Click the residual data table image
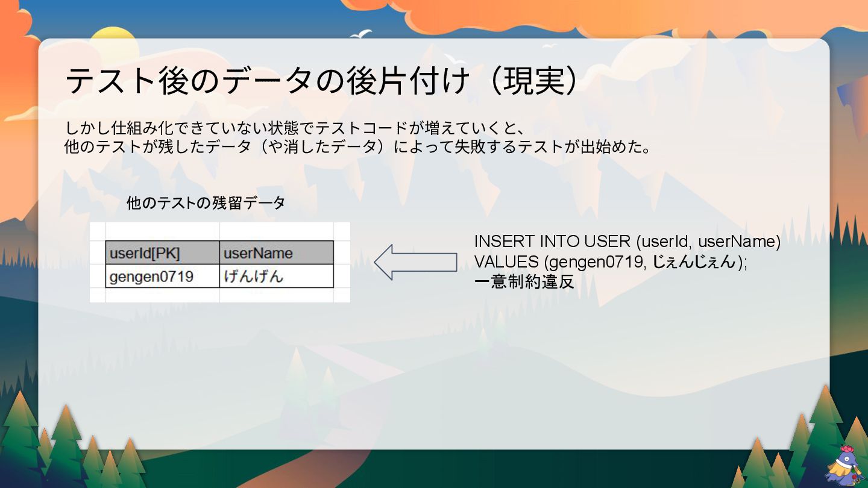The height and width of the screenshot is (488, 868). (x=220, y=262)
